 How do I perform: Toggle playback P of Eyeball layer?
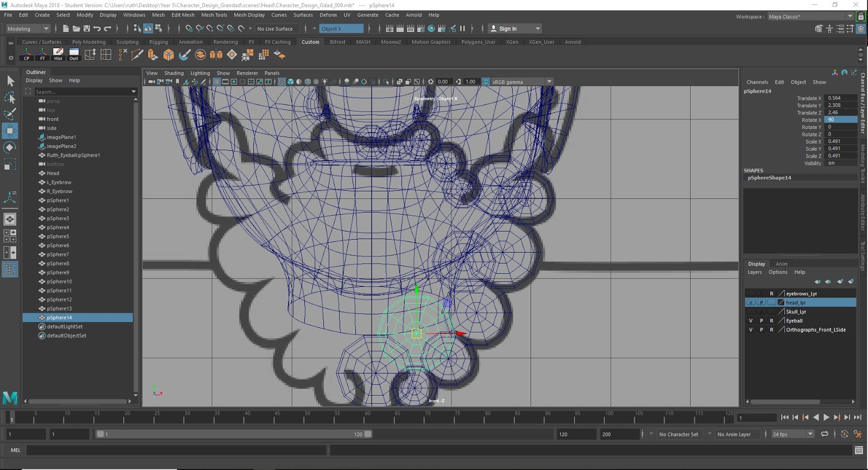coord(761,321)
